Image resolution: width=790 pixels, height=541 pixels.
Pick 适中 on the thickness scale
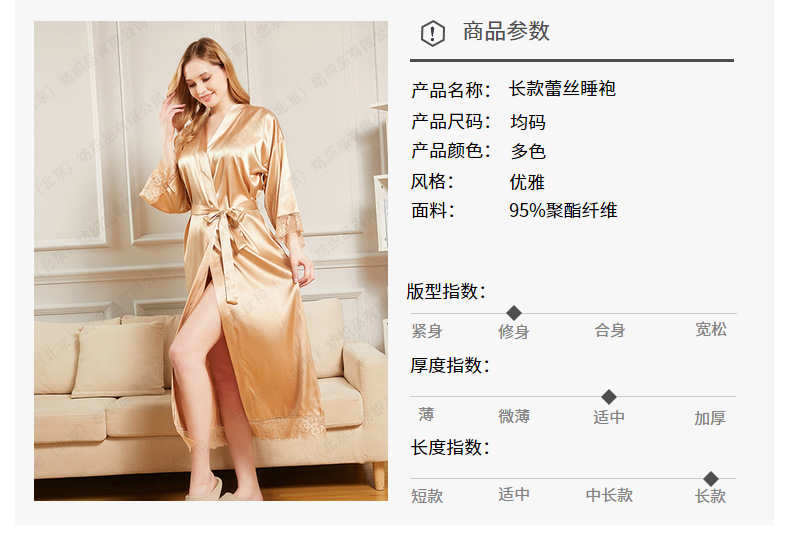coord(609,417)
